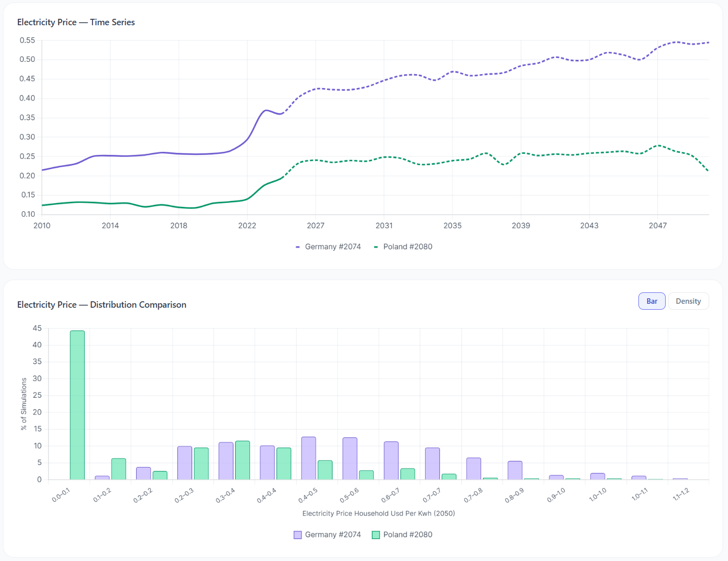The width and height of the screenshot is (728, 561).
Task: Click the 1.1–1.2 bin label
Action: [x=680, y=495]
